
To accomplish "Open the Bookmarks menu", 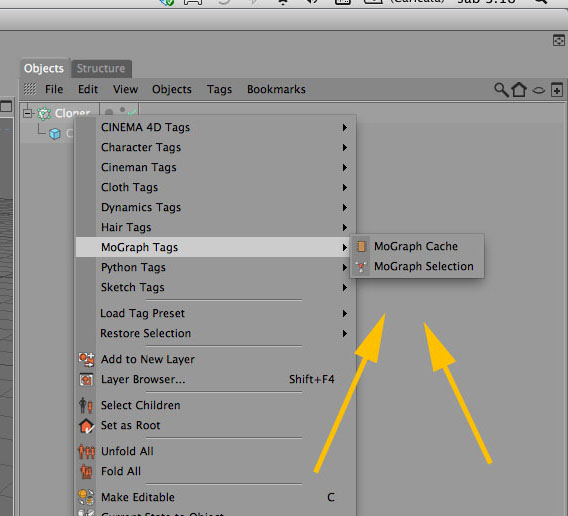I will [x=276, y=89].
